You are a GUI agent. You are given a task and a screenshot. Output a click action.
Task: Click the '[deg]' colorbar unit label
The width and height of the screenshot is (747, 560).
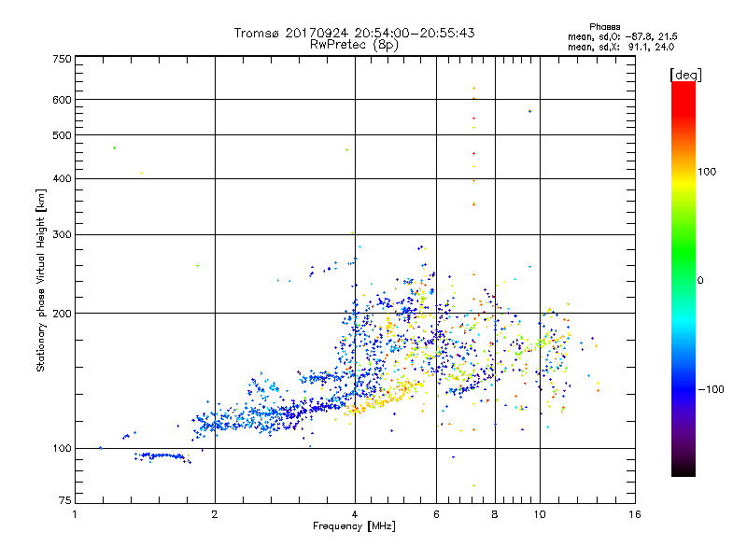point(685,75)
